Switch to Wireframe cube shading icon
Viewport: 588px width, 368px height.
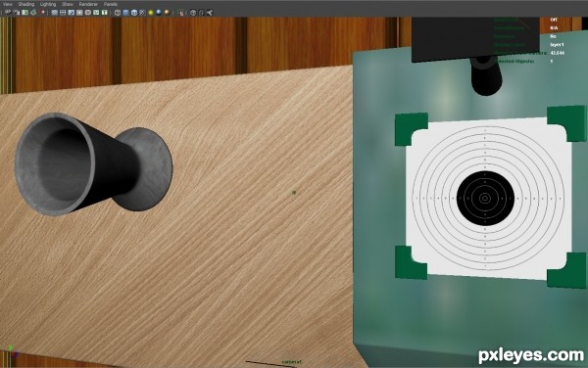click(x=118, y=13)
